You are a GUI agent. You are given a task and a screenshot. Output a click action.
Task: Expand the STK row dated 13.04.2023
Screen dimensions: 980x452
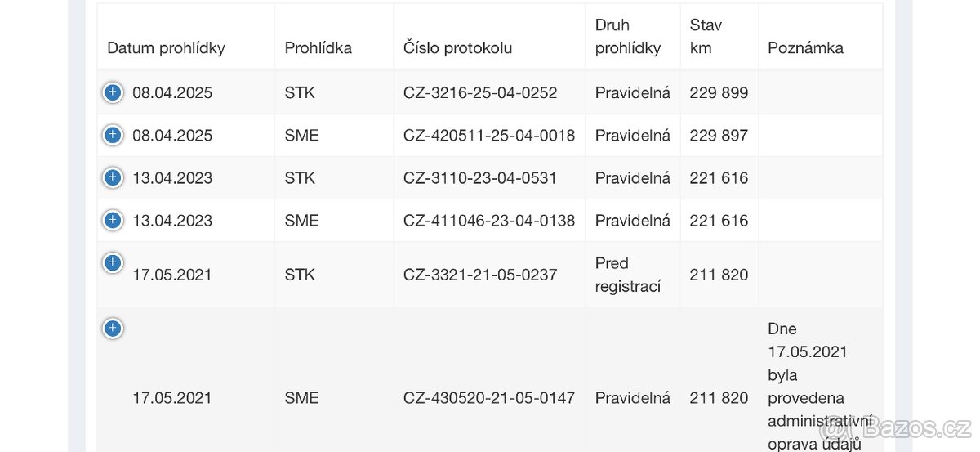(113, 177)
